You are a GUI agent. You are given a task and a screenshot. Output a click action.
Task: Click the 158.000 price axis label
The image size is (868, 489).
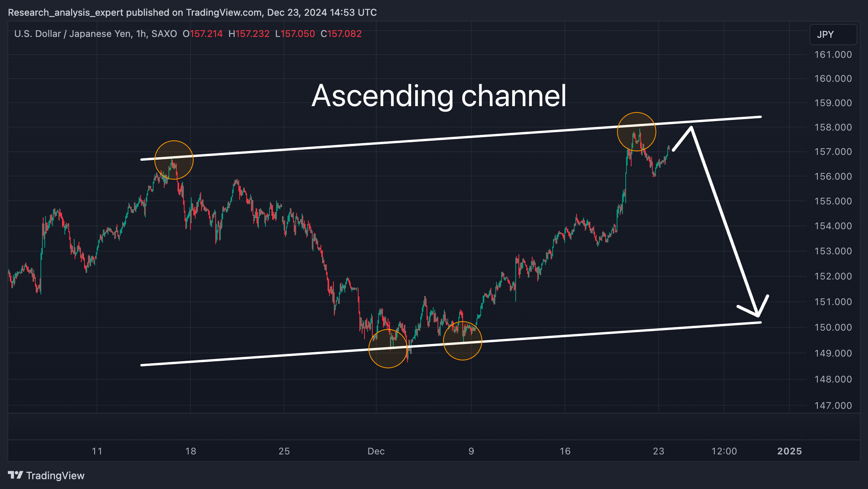[833, 127]
